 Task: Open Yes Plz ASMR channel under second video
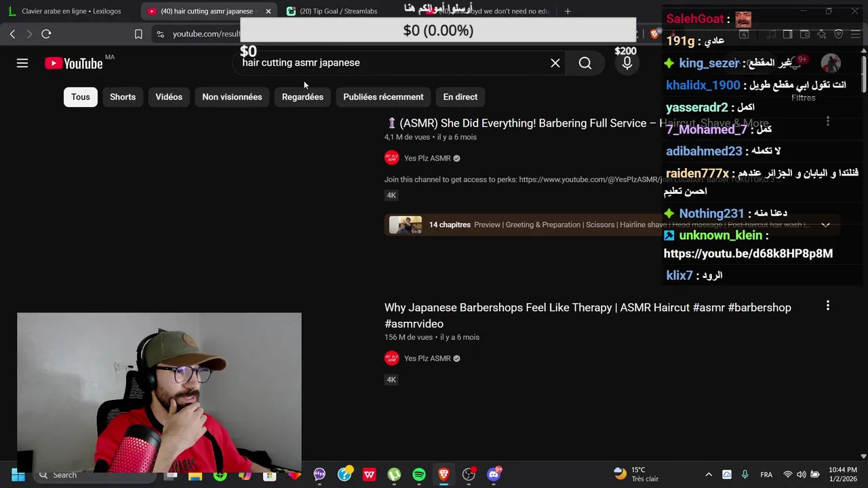427,358
